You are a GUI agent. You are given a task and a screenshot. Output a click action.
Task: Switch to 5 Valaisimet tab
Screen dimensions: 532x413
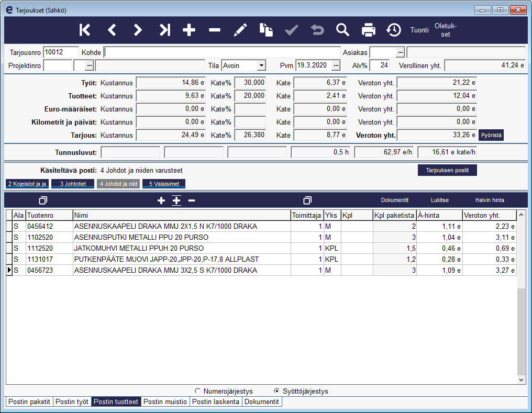[x=164, y=184]
